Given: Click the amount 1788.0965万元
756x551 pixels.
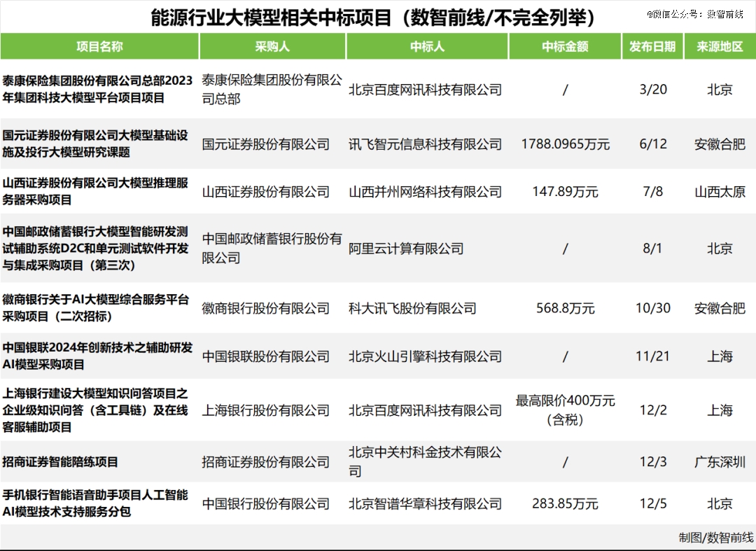Looking at the screenshot, I should point(565,144).
